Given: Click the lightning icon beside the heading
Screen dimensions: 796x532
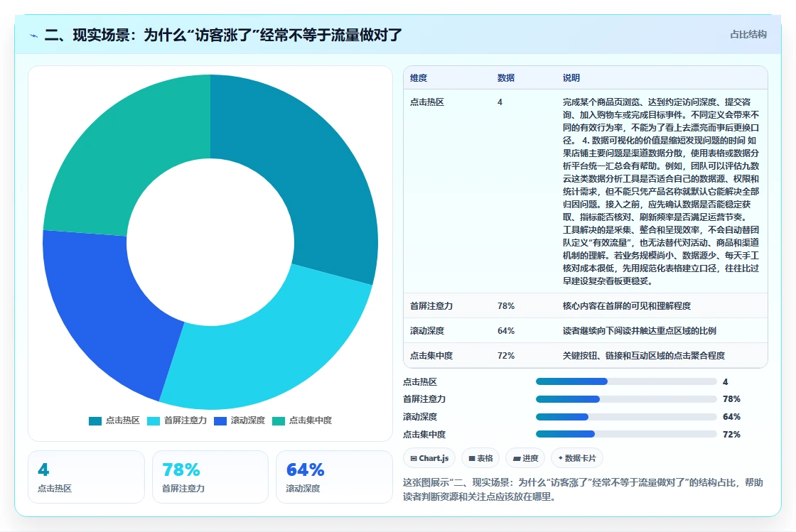Looking at the screenshot, I should pyautogui.click(x=34, y=36).
